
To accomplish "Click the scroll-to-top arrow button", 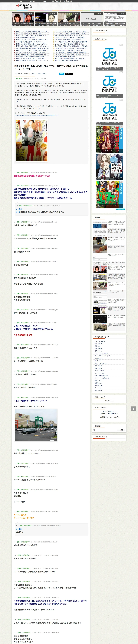I will 133,409.
